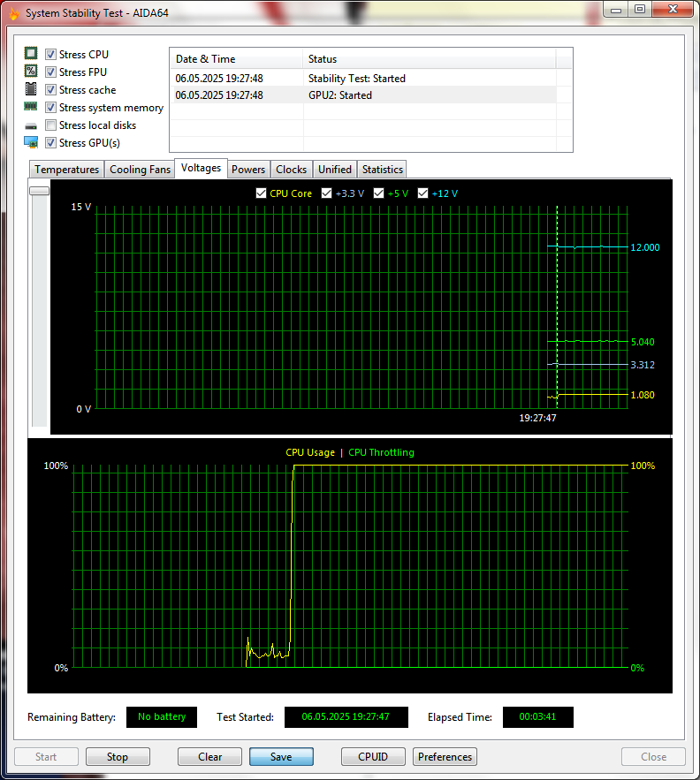The height and width of the screenshot is (780, 700).
Task: Open Preferences dialog
Action: point(445,757)
